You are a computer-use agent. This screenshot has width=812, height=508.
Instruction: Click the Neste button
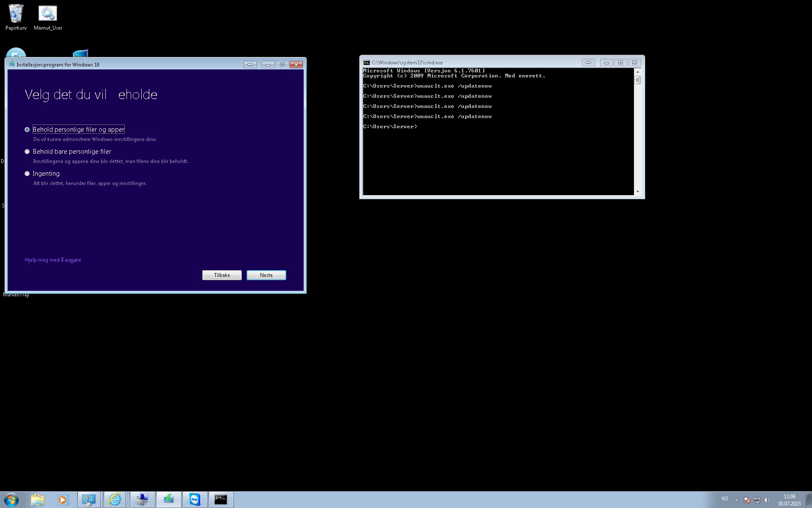coord(266,275)
